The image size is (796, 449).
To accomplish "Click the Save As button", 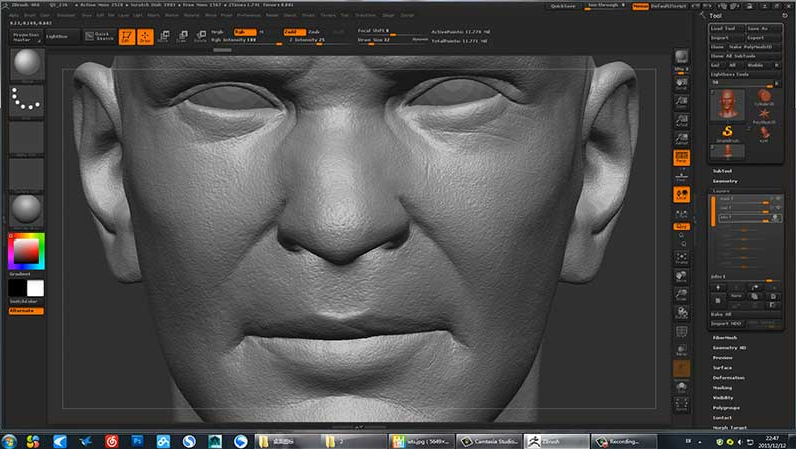I will (x=763, y=28).
